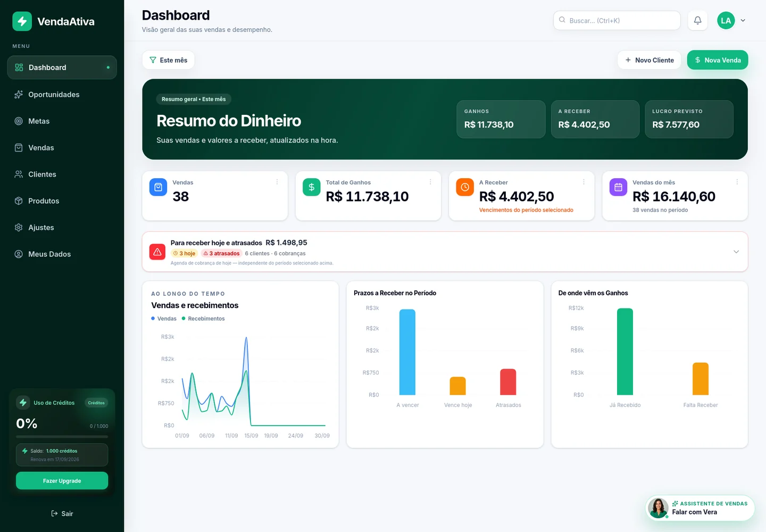Open the Dashboard menu item
This screenshot has height=532, width=766.
[x=62, y=68]
